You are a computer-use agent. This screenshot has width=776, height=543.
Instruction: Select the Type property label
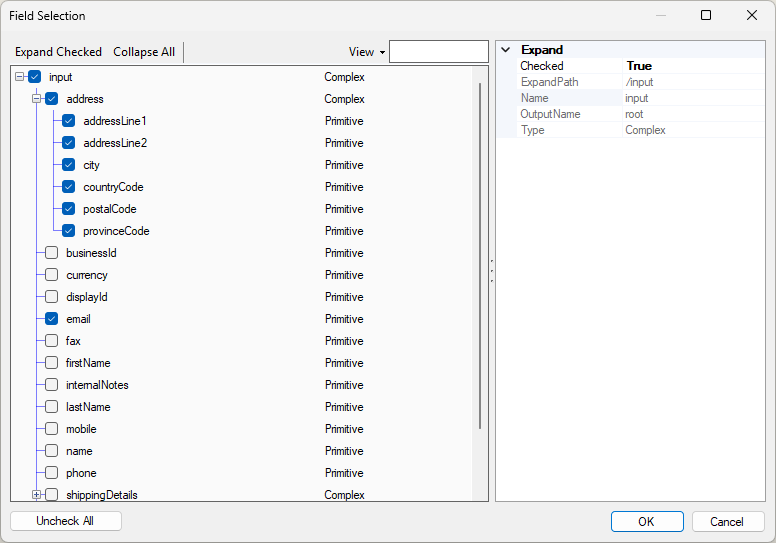[533, 130]
